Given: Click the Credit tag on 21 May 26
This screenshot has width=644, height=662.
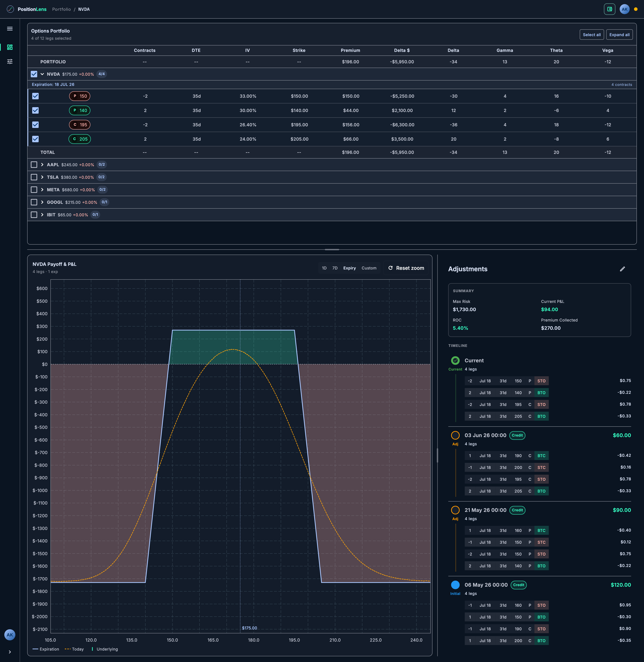Looking at the screenshot, I should pyautogui.click(x=517, y=510).
